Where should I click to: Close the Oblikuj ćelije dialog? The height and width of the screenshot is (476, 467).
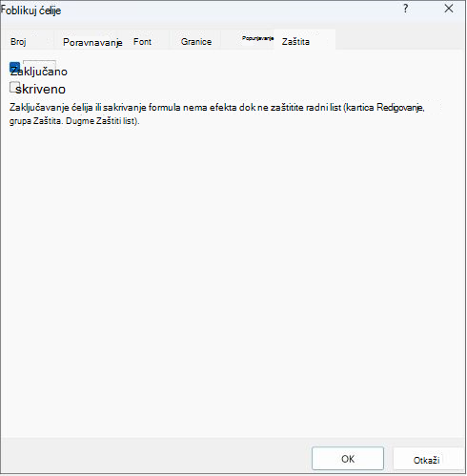tap(449, 9)
